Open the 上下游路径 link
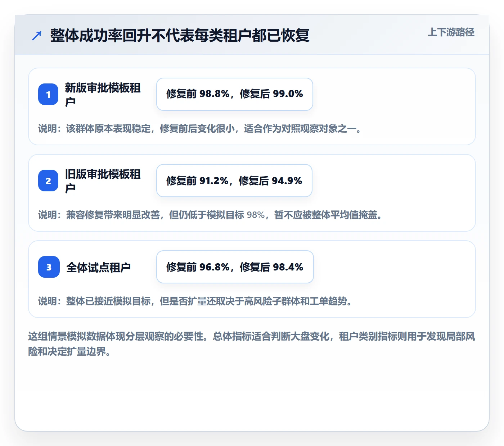Viewport: 504px width, 446px height. click(451, 32)
